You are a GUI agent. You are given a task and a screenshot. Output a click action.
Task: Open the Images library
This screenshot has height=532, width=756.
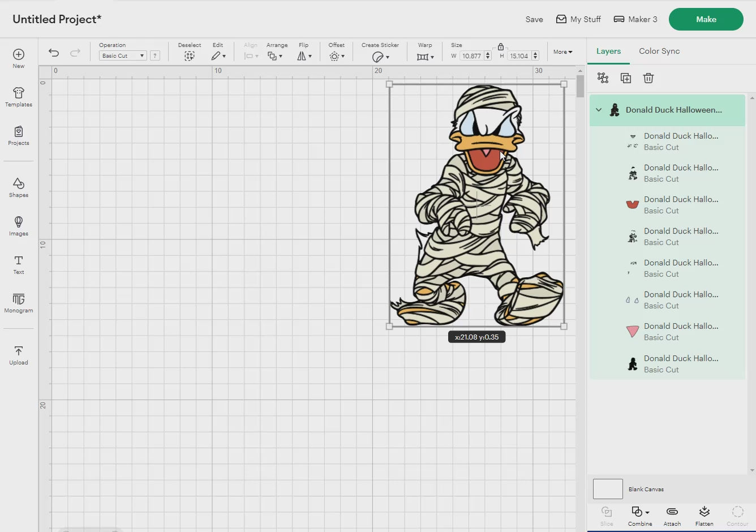pos(19,226)
